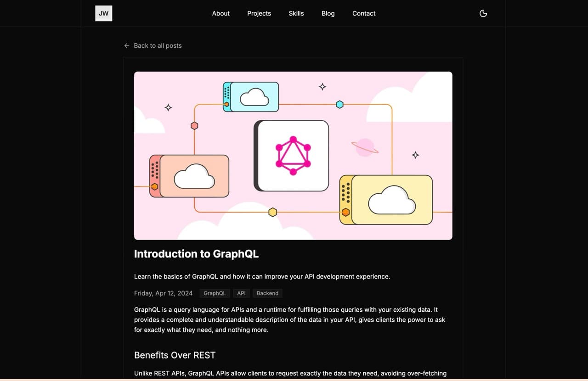Select the Backend tag
This screenshot has height=381, width=588.
(x=267, y=293)
